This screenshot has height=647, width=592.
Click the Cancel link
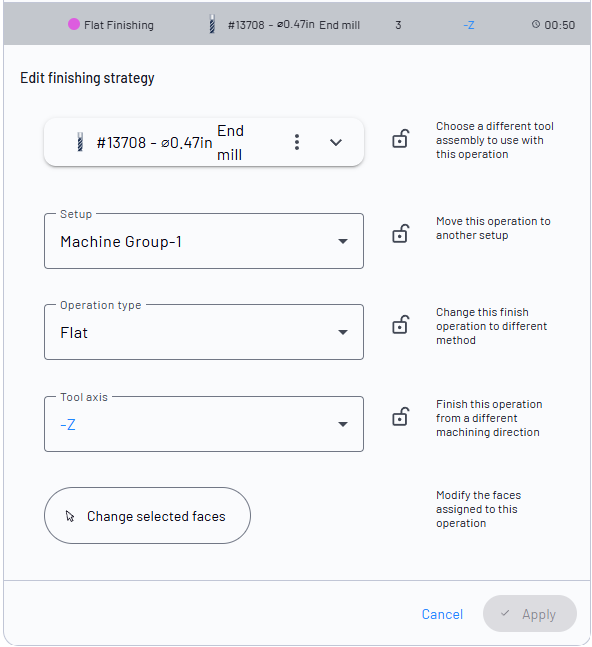442,614
